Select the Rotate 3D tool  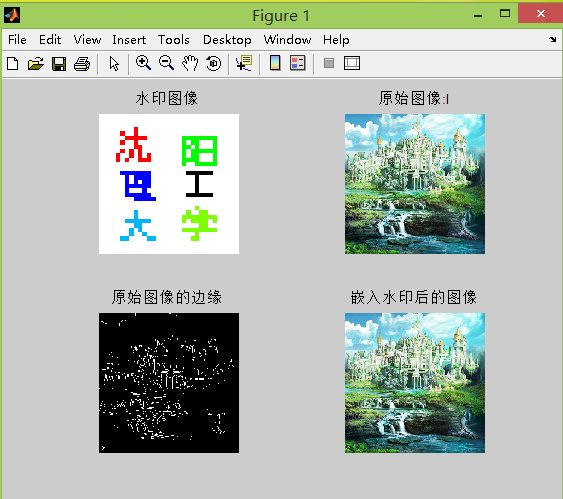click(x=214, y=63)
